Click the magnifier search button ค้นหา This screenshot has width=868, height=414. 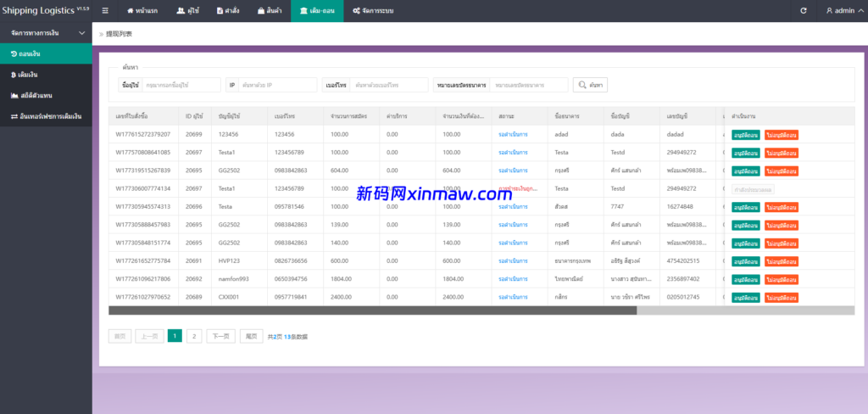click(x=590, y=85)
